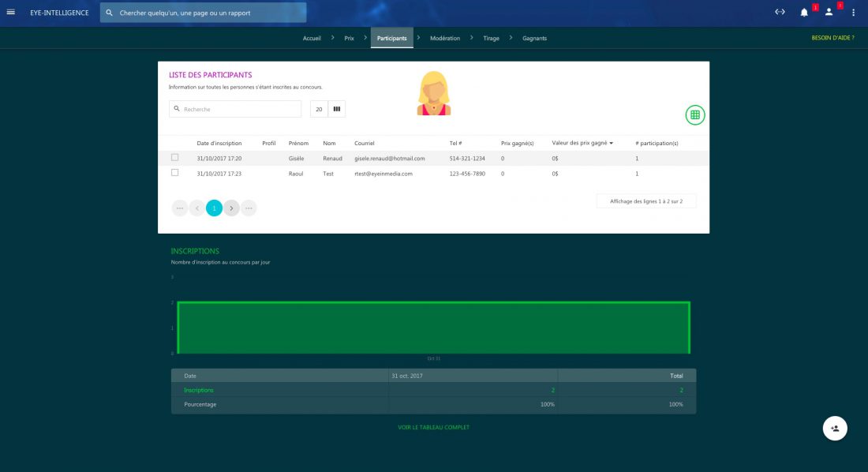Click the Besoin d'aide link

tap(832, 38)
